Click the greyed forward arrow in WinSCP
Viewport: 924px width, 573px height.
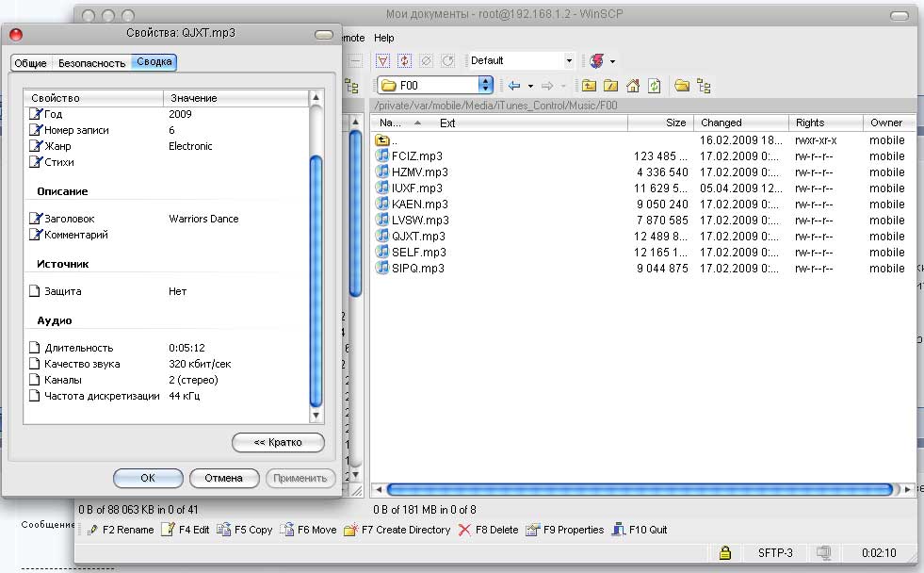[547, 86]
